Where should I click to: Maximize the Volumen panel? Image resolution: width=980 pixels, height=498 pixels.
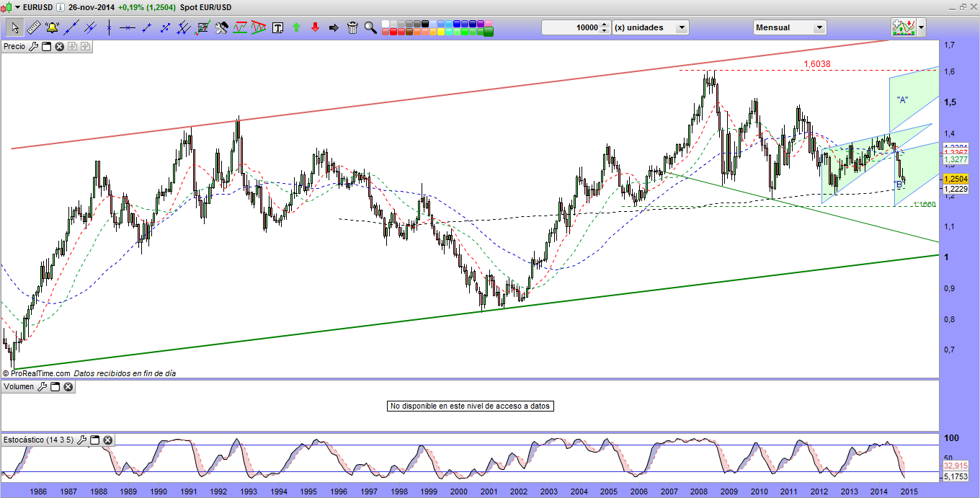55,387
